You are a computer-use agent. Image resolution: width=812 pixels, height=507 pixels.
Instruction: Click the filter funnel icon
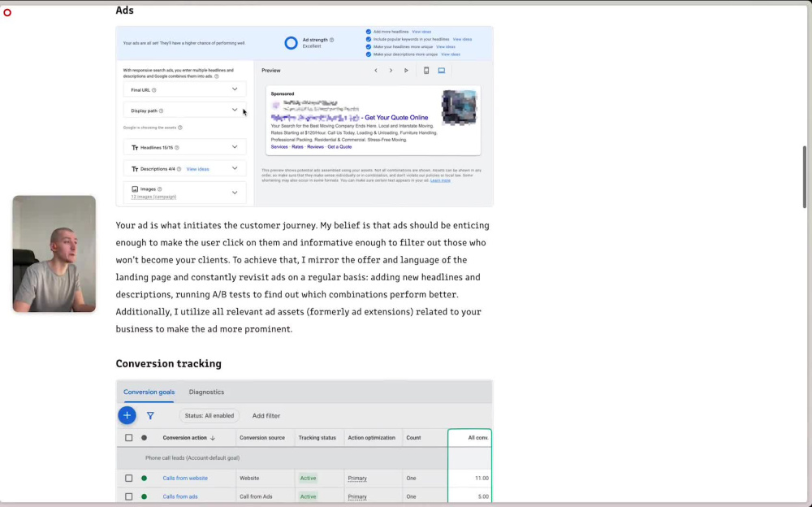coord(150,416)
